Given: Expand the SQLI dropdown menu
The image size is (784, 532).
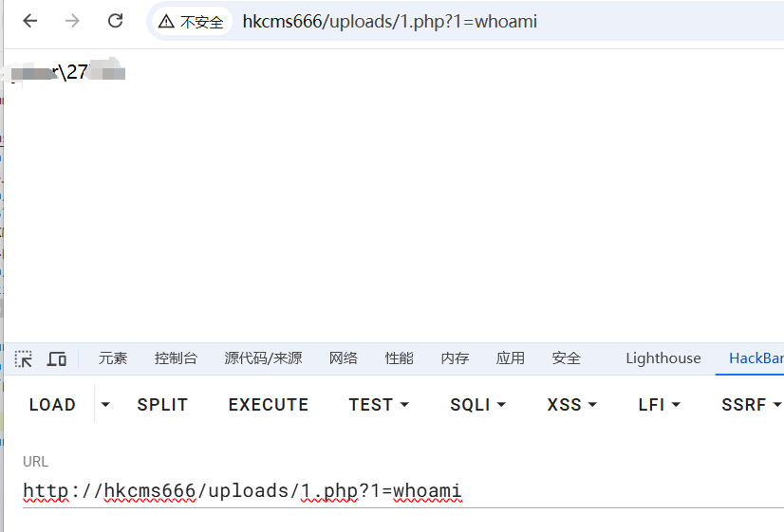Looking at the screenshot, I should pyautogui.click(x=477, y=405).
